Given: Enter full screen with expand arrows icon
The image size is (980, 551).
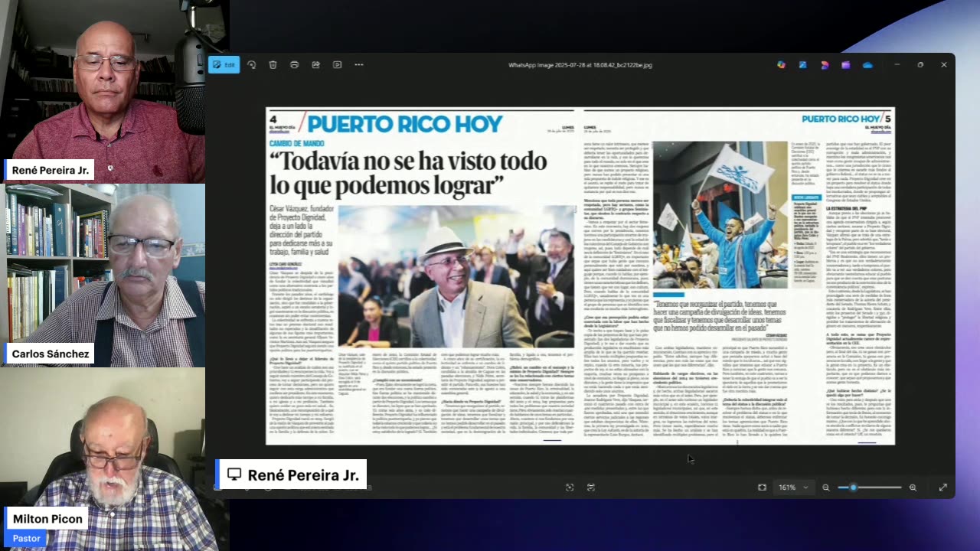Looking at the screenshot, I should [942, 487].
